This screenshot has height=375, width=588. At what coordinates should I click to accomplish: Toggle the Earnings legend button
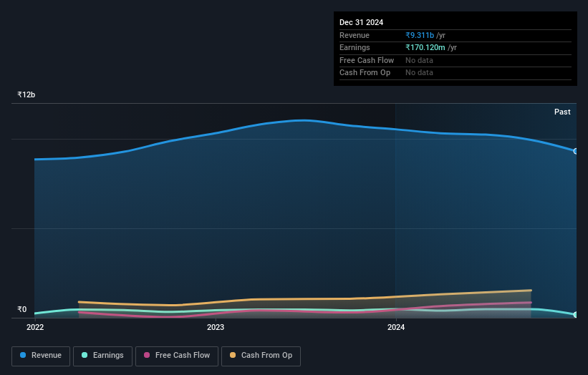pyautogui.click(x=102, y=356)
